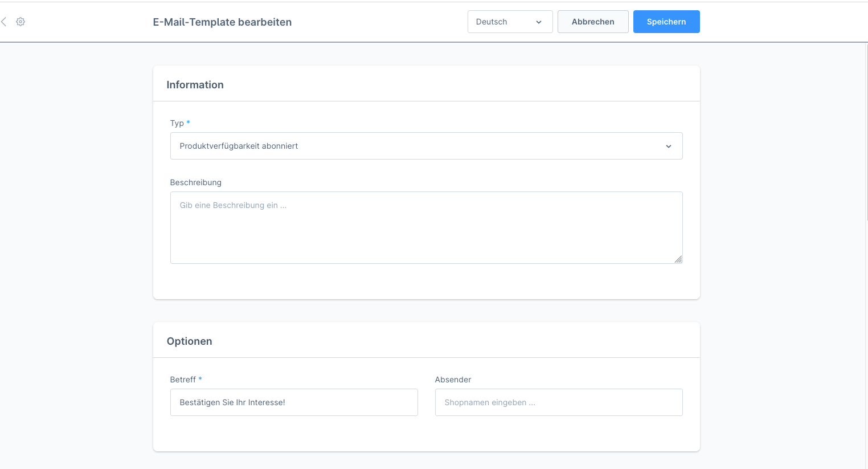
Task: Open the settings gear icon
Action: 21,22
